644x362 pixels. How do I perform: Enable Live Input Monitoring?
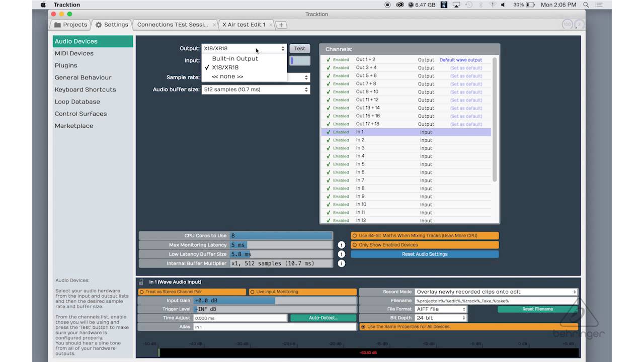tap(302, 292)
